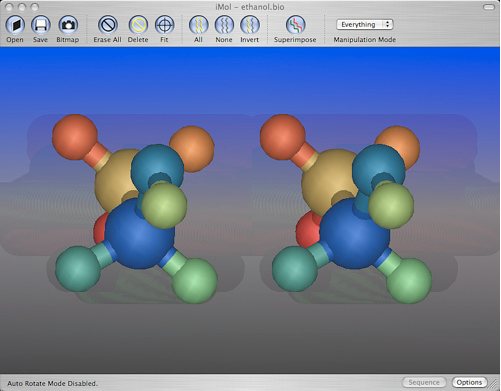This screenshot has width=501, height=391.
Task: Click the Delete toolbar icon
Action: (x=138, y=25)
